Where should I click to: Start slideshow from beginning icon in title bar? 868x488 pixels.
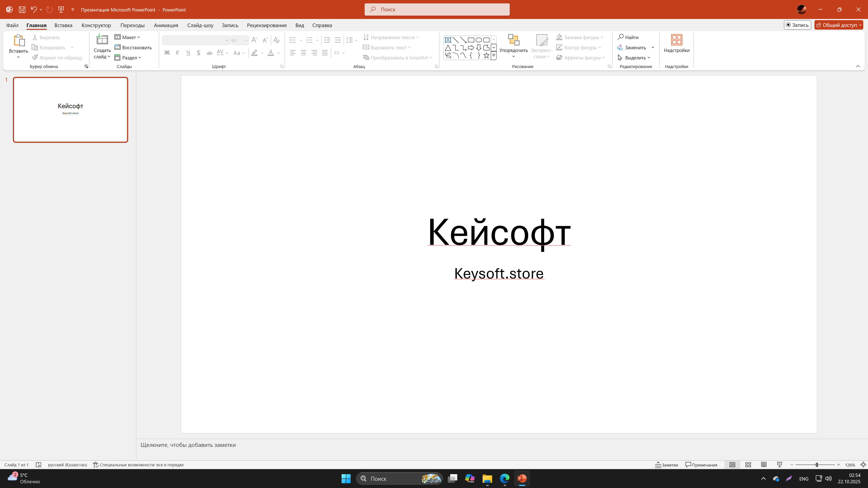pyautogui.click(x=61, y=9)
